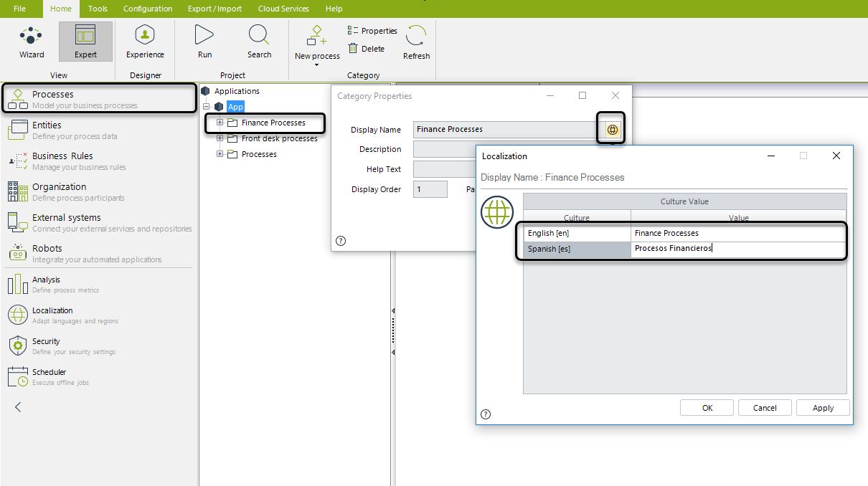Click the Description input field
The image size is (868, 486).
(445, 149)
